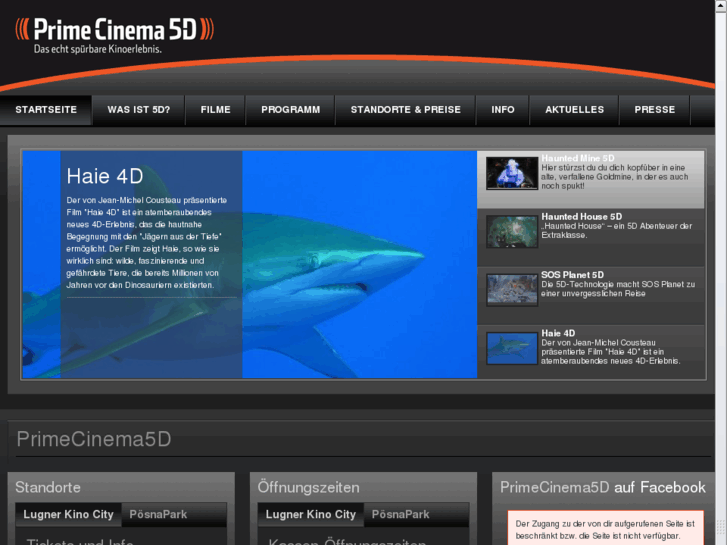Image resolution: width=727 pixels, height=545 pixels.
Task: Open the SOS Planet 5D title link
Action: [572, 275]
